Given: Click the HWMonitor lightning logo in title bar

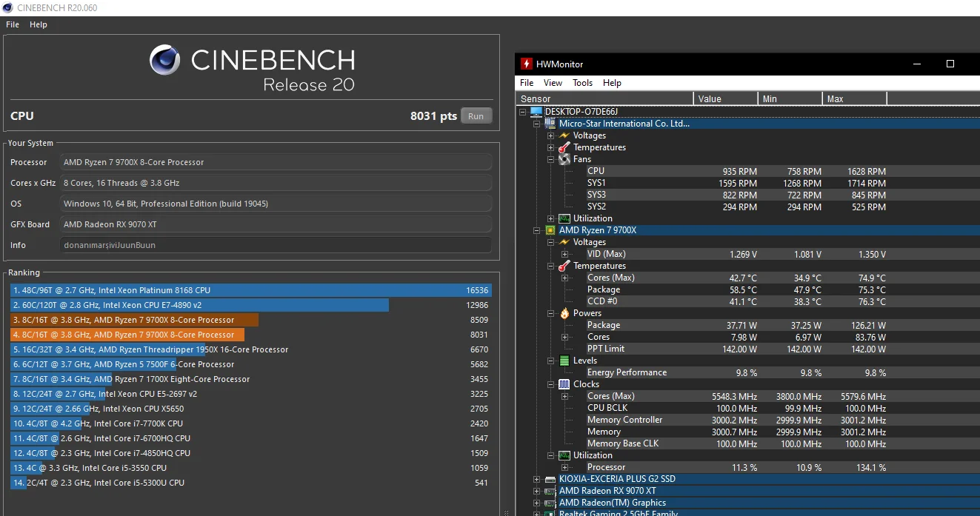Looking at the screenshot, I should [527, 64].
